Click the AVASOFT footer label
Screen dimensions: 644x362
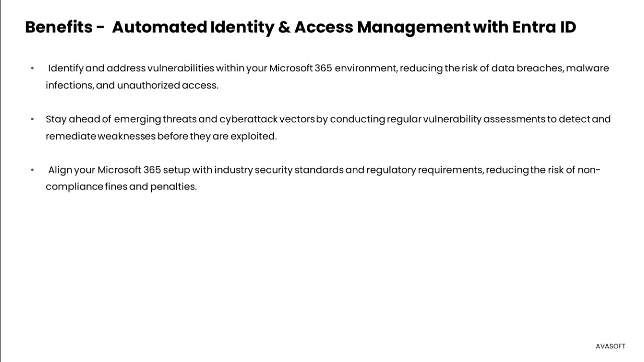pos(610,346)
